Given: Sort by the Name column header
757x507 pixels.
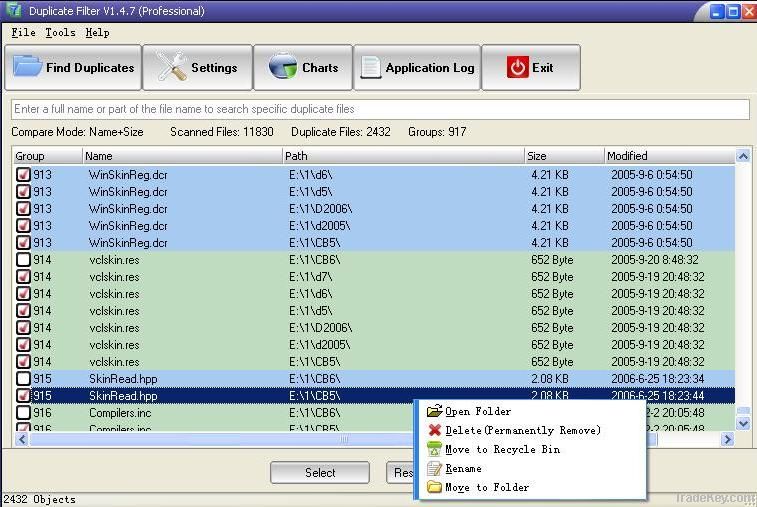Looking at the screenshot, I should (x=182, y=156).
